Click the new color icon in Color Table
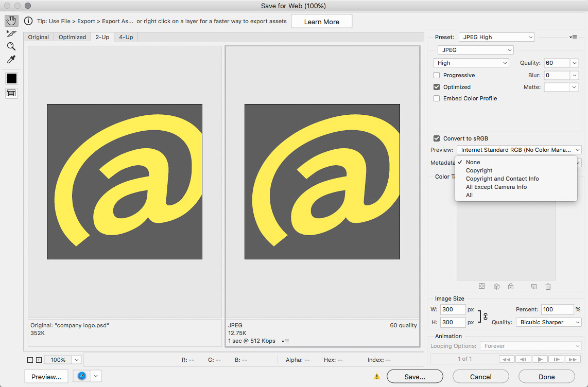588x387 pixels. tap(534, 287)
